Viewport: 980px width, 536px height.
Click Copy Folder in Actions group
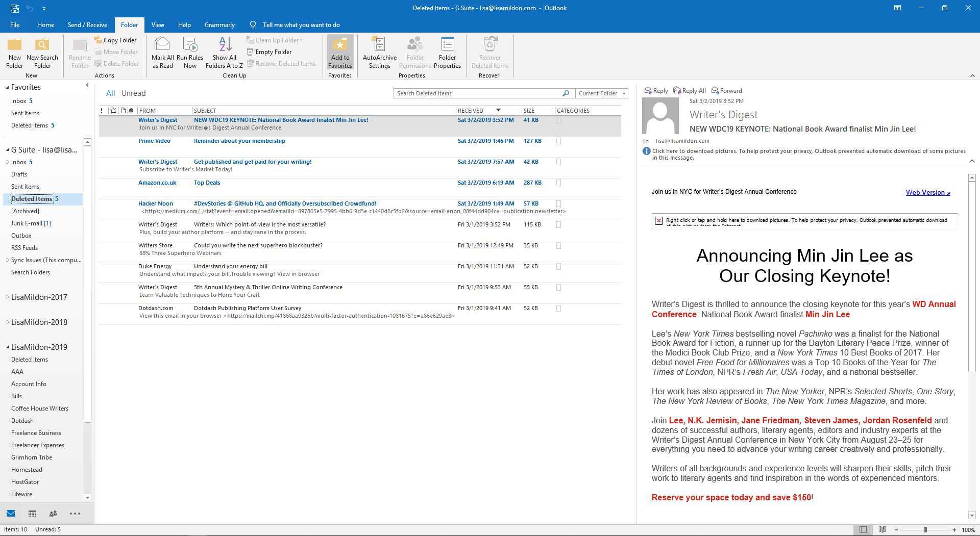[x=115, y=40]
